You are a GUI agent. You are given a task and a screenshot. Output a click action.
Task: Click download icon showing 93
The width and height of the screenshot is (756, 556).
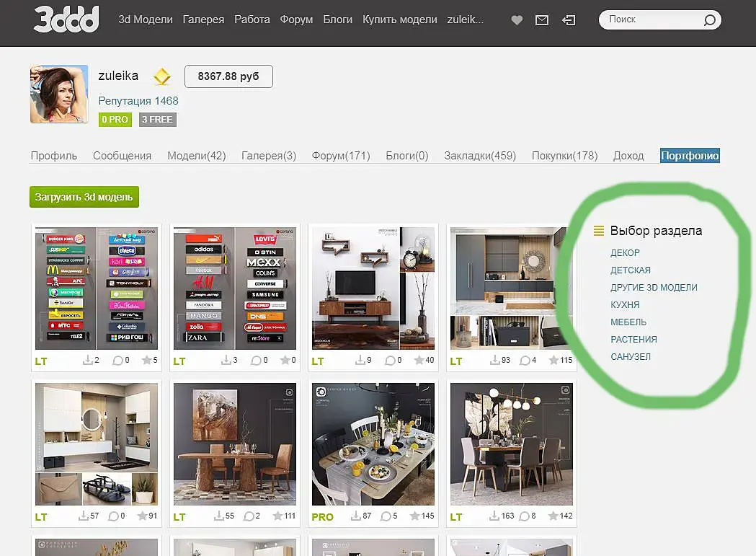(494, 360)
